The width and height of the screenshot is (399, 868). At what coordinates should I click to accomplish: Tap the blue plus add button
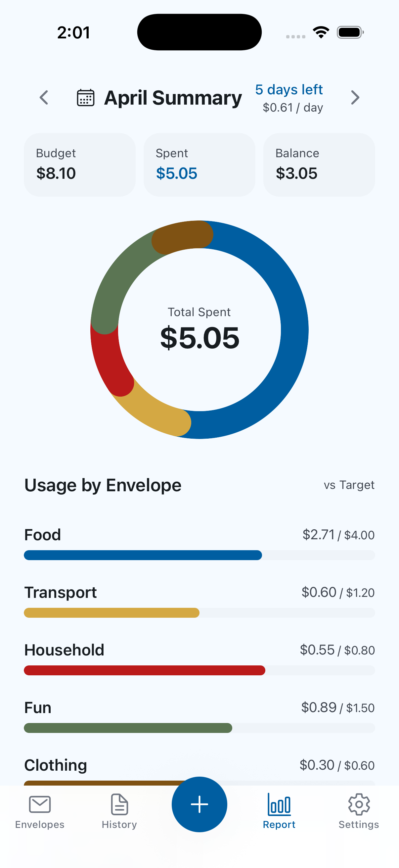pos(199,804)
